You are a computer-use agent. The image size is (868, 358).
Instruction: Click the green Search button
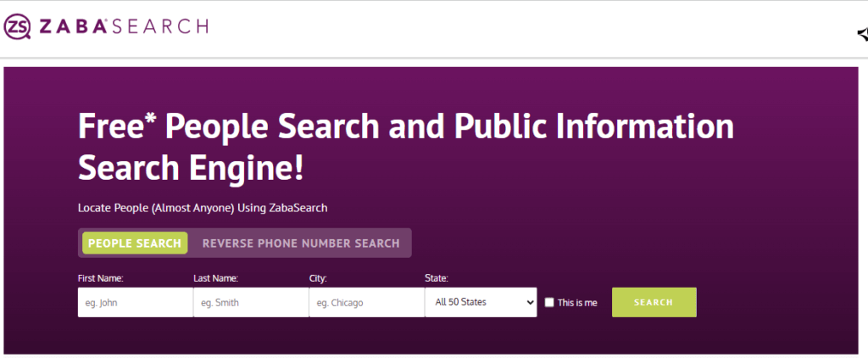(654, 303)
